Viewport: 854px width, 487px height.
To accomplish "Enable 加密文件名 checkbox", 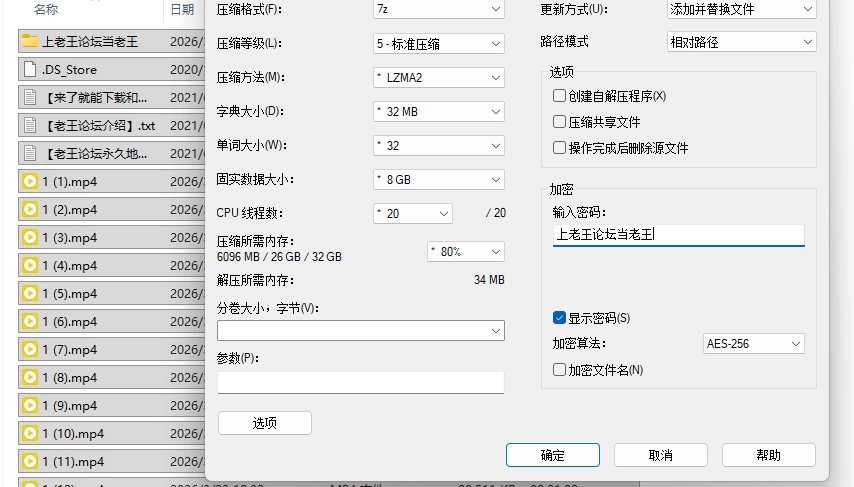I will [x=559, y=370].
